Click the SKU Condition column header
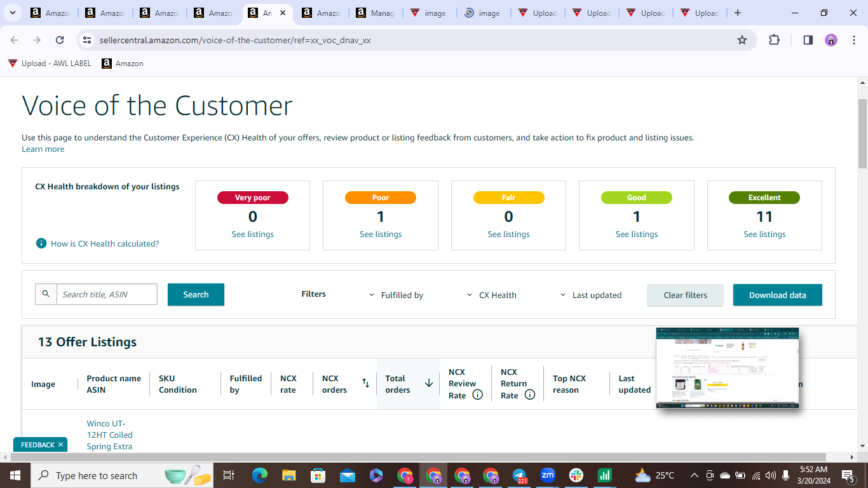The width and height of the screenshot is (868, 488). (177, 384)
